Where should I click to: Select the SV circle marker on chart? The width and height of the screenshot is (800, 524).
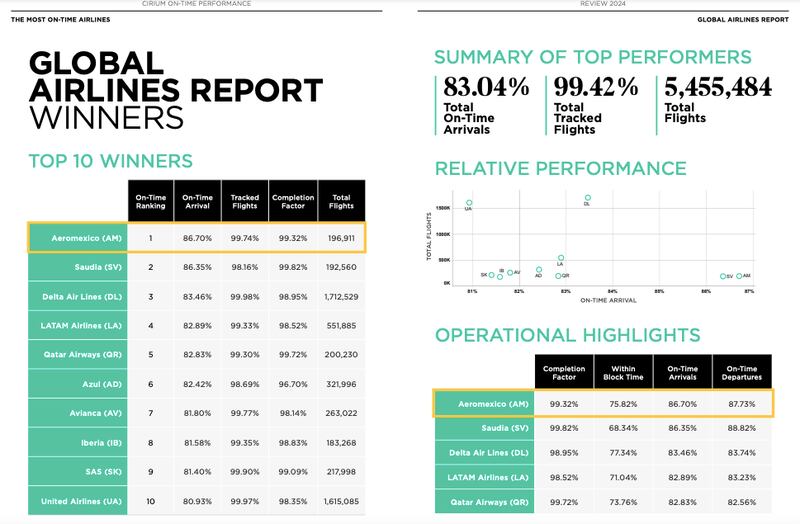(723, 276)
